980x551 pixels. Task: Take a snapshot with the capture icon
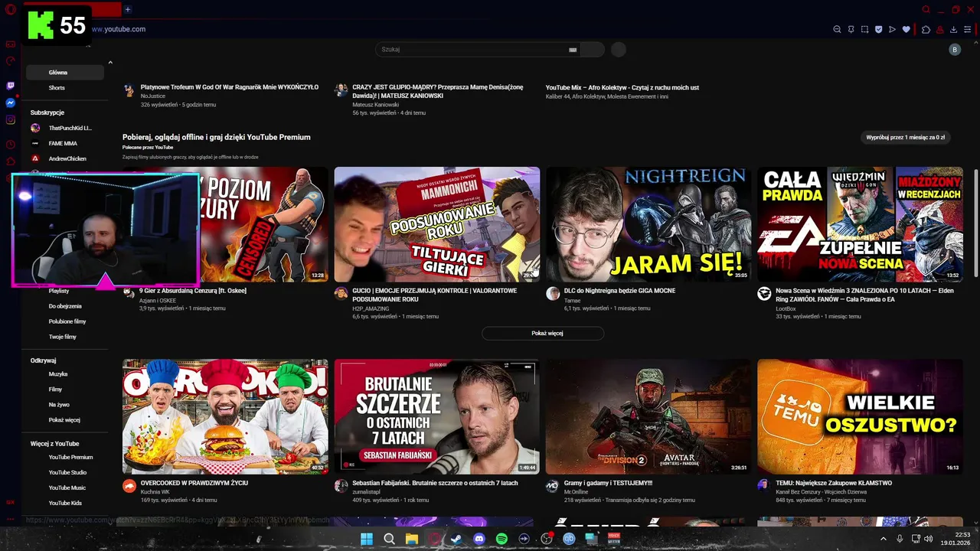click(x=864, y=29)
